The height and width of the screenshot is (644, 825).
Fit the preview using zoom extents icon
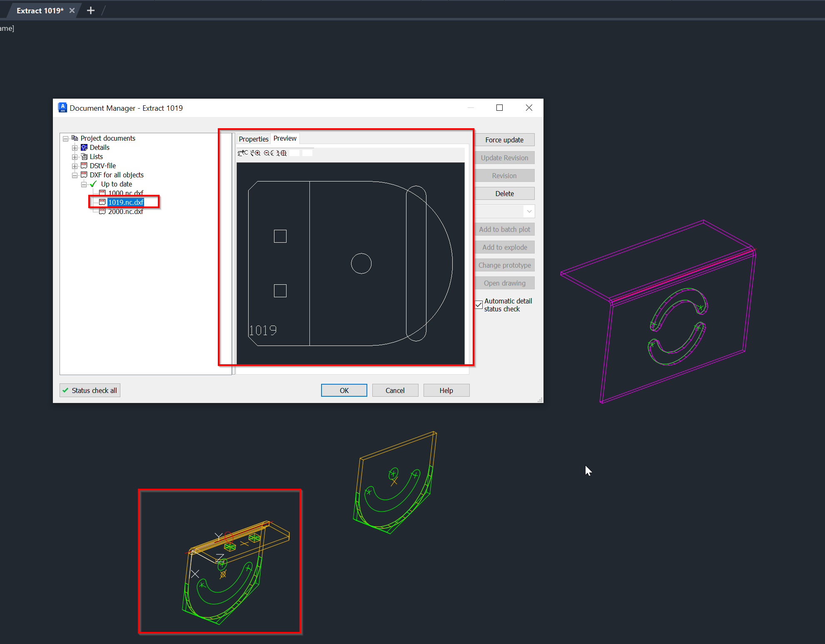click(283, 153)
